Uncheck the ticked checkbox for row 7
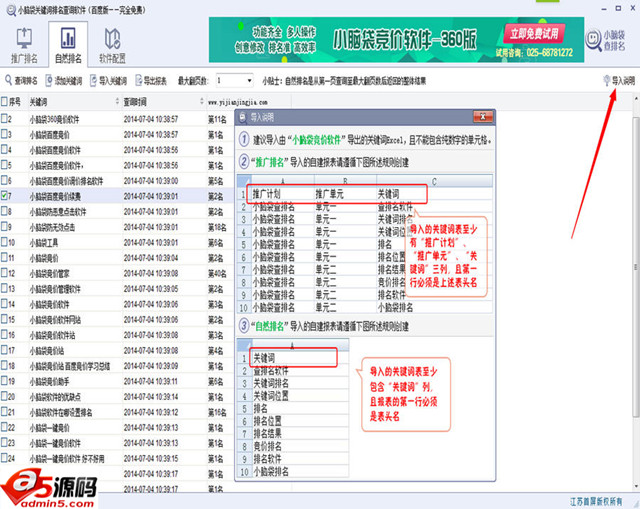The height and width of the screenshot is (509, 640). click(4, 196)
